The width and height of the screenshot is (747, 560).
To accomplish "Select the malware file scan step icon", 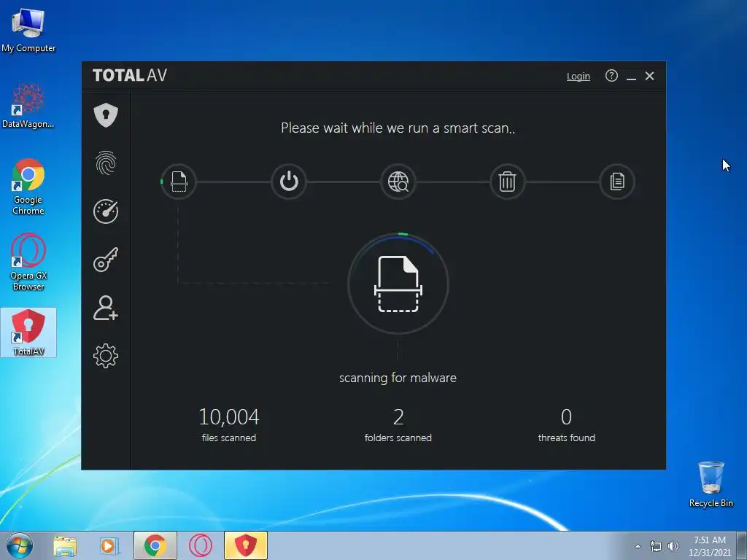I will 179,182.
